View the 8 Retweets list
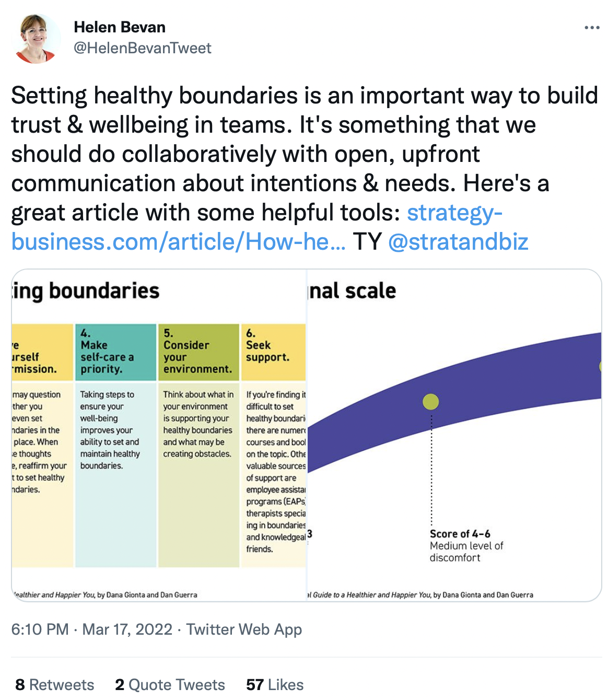The height and width of the screenshot is (700, 608). point(55,684)
